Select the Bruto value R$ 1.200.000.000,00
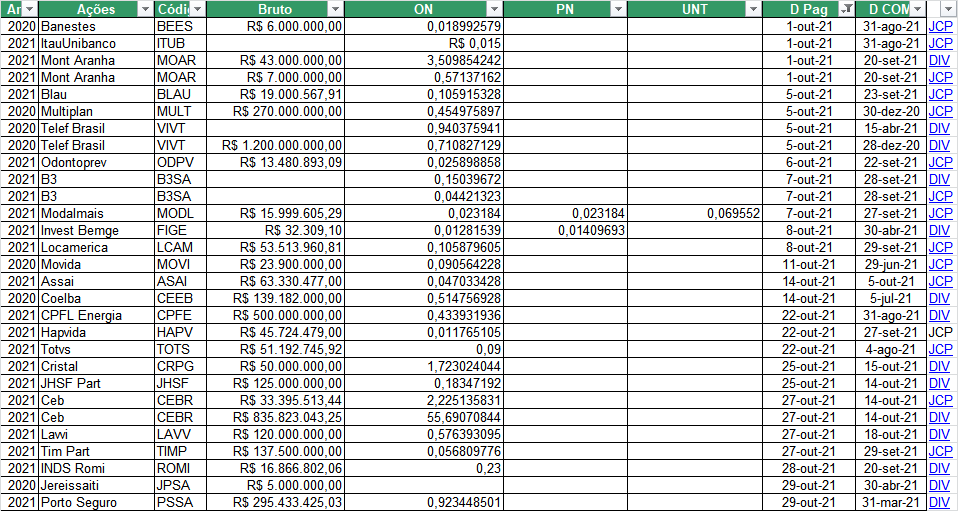This screenshot has width=958, height=511. point(276,145)
